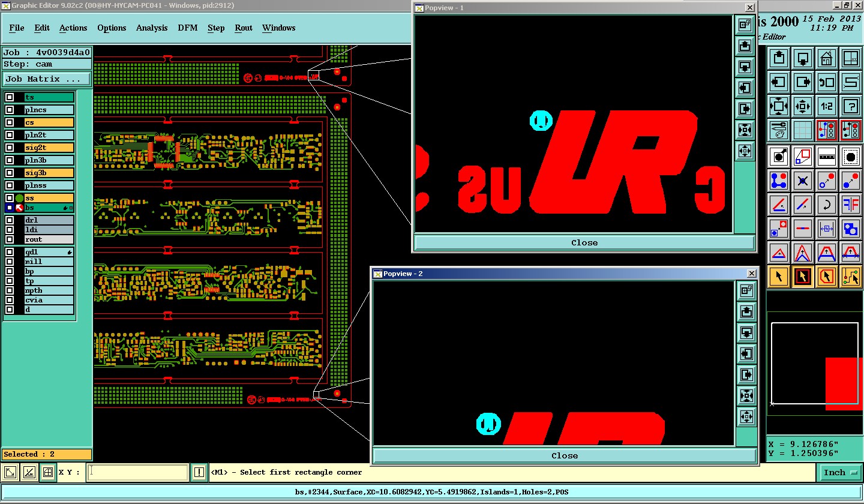Click the rotate arrow icon
Viewport: 864px width, 504px height.
pos(827,205)
